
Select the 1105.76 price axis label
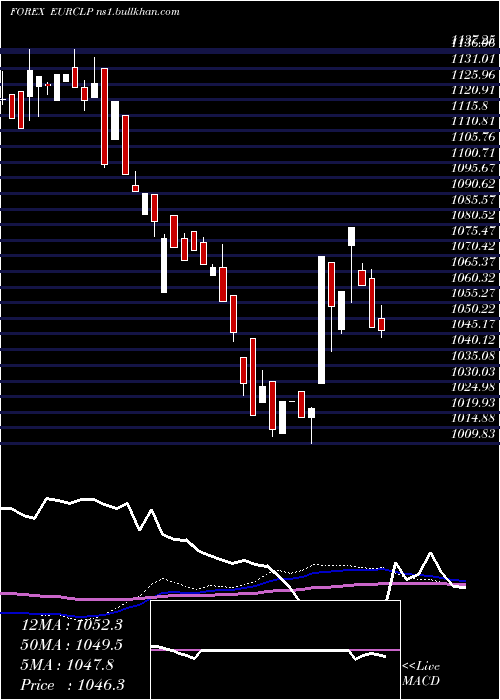pyautogui.click(x=473, y=138)
